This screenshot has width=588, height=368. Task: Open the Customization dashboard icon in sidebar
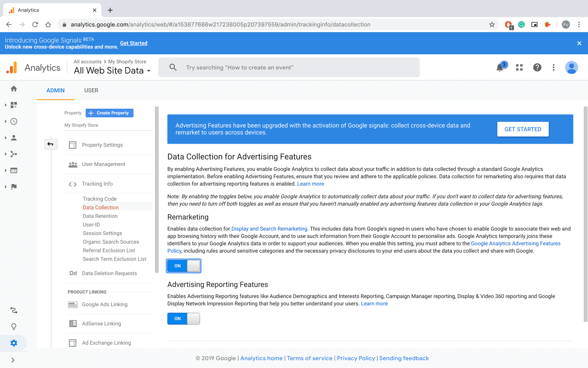tap(14, 105)
